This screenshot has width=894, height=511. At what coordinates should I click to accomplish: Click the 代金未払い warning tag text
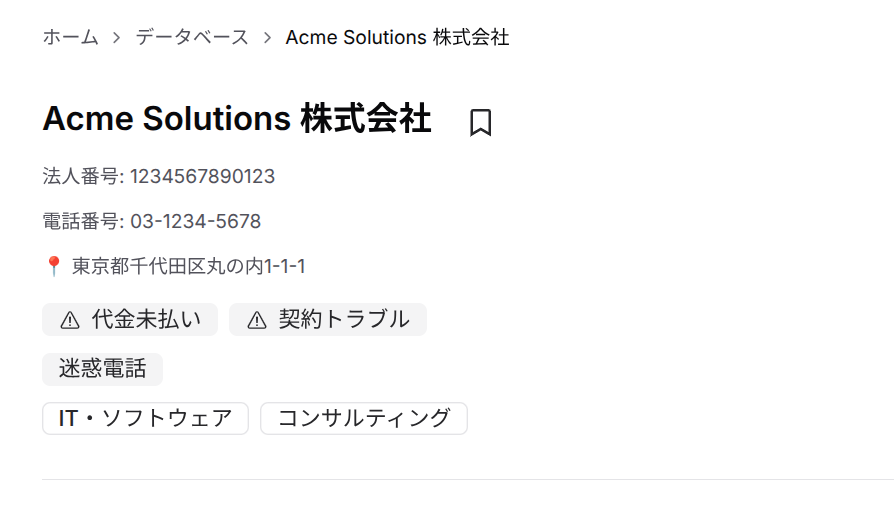[x=146, y=320]
